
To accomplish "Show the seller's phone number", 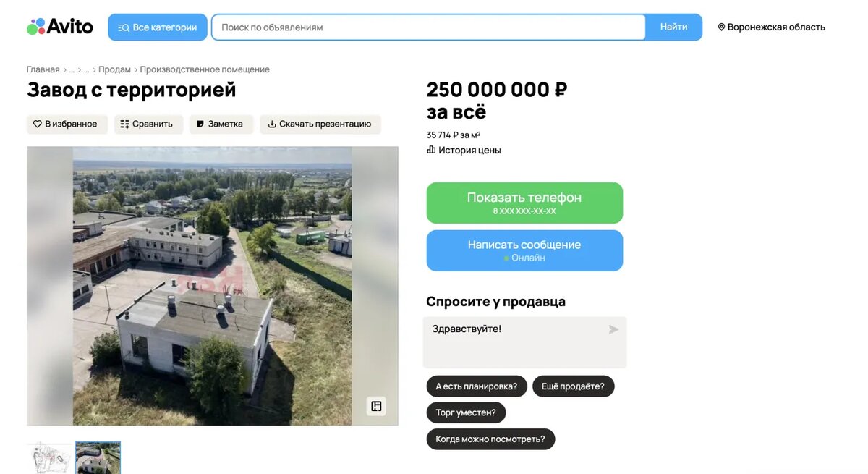I will pos(524,203).
